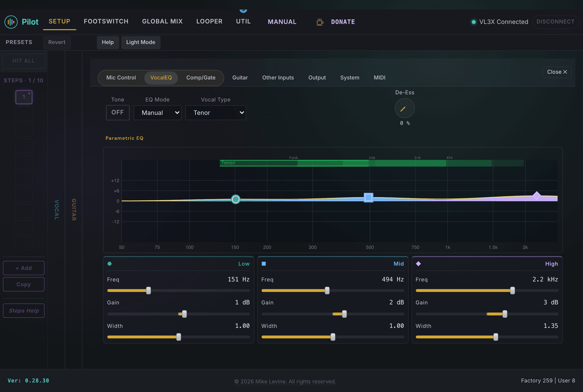Click the Mid band Gain slider
This screenshot has height=392, width=583.
pyautogui.click(x=333, y=314)
